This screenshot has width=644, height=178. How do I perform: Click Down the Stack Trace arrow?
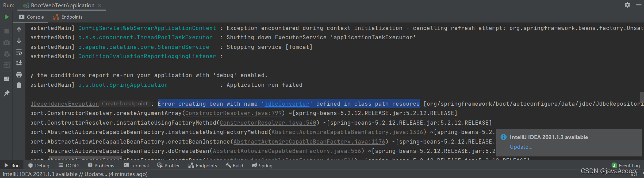point(19,41)
